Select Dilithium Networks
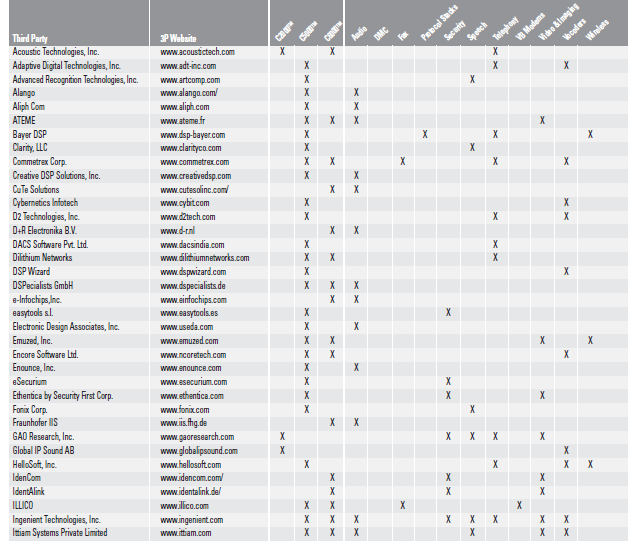This screenshot has height=541, width=637. tap(42, 258)
